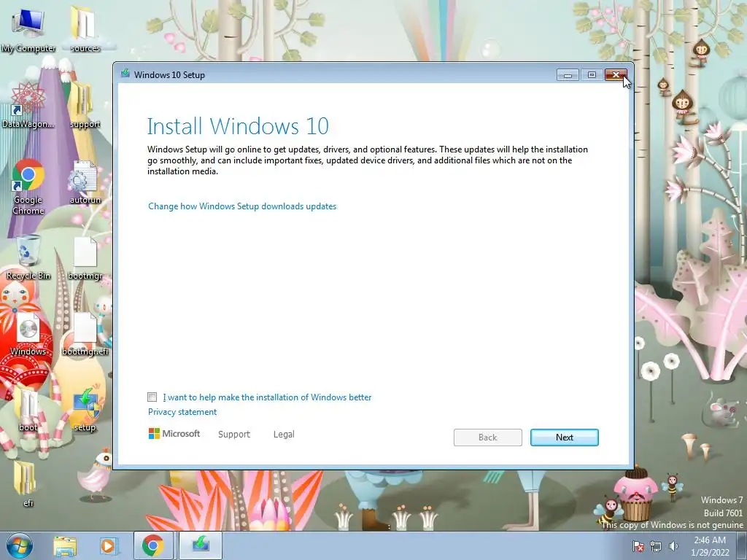Click the Microsoft logo in setup
The image size is (747, 560).
[174, 434]
